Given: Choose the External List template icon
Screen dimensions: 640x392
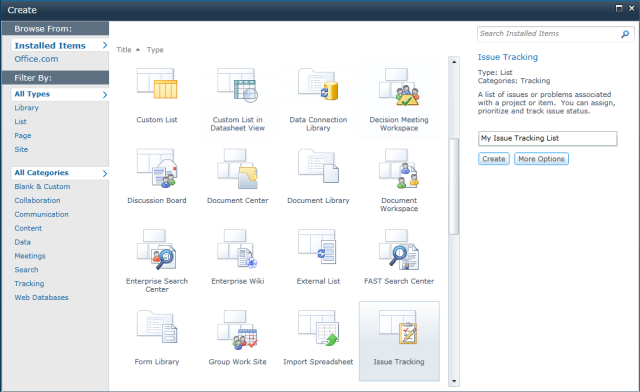Looking at the screenshot, I should click(318, 247).
